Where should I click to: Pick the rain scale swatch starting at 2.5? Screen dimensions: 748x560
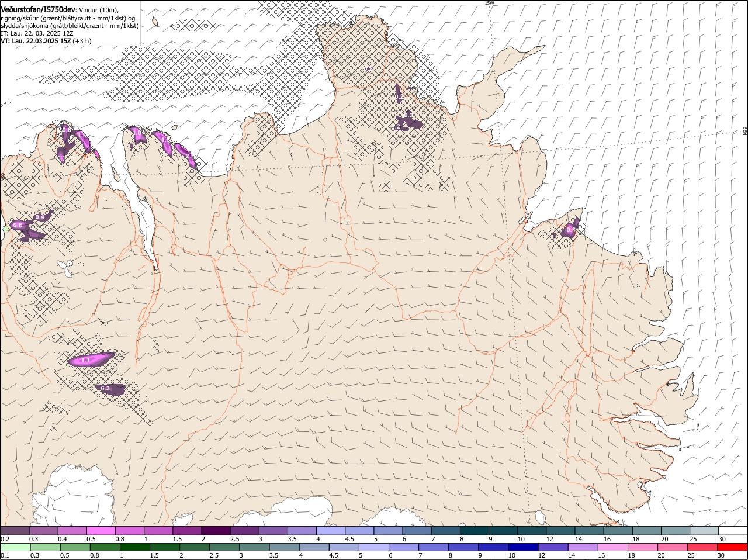coord(224,548)
